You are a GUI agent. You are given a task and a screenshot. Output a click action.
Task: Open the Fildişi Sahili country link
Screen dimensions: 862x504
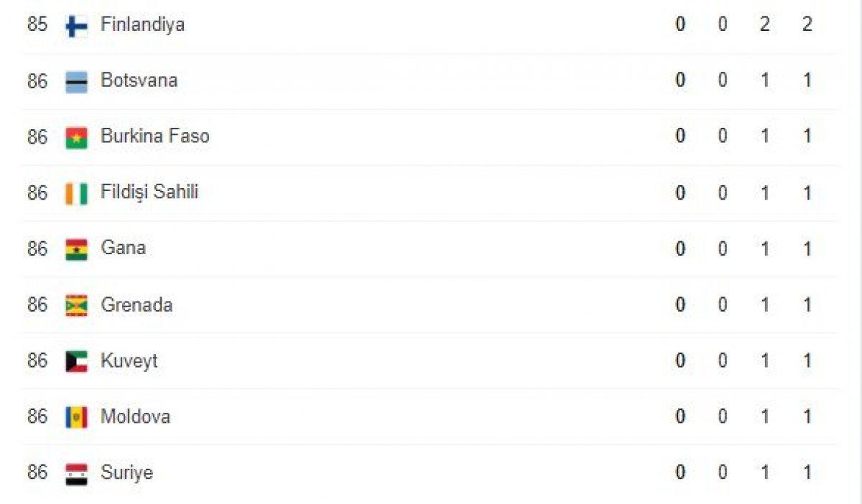(149, 192)
